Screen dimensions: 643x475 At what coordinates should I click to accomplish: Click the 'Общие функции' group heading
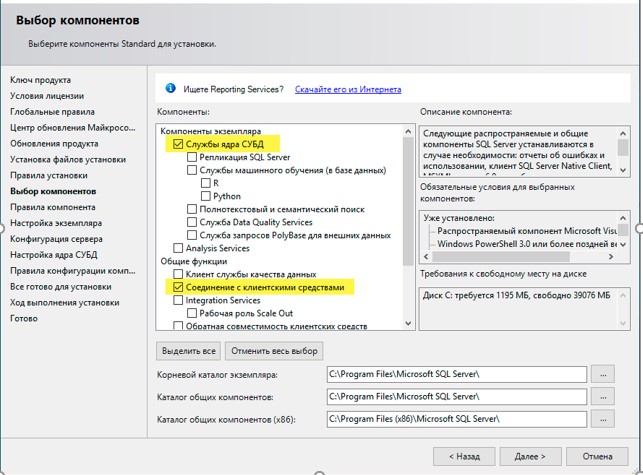[x=194, y=261]
